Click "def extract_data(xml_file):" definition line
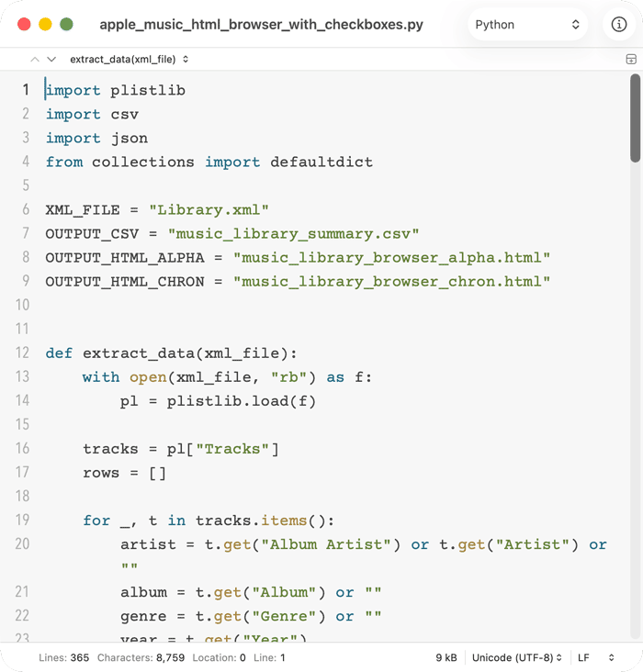 (171, 353)
